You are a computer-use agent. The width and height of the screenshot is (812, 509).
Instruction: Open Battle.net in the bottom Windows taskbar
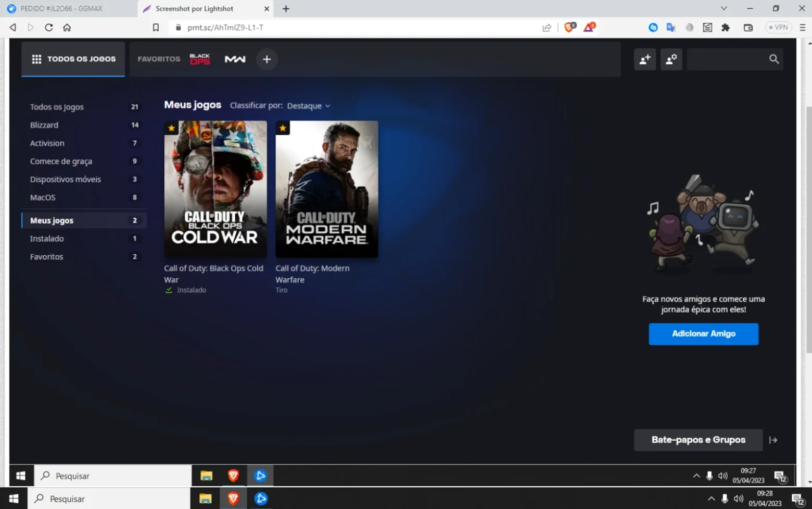pos(261,499)
